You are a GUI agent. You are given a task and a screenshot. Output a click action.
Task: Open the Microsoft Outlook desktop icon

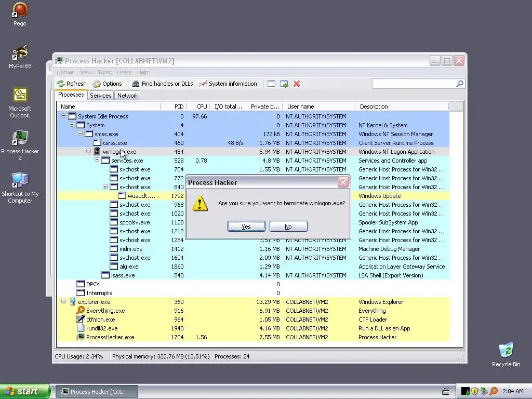click(x=20, y=103)
